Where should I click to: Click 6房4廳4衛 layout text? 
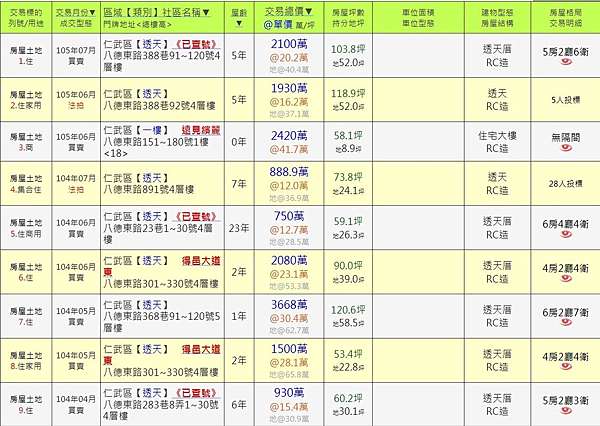[566, 224]
